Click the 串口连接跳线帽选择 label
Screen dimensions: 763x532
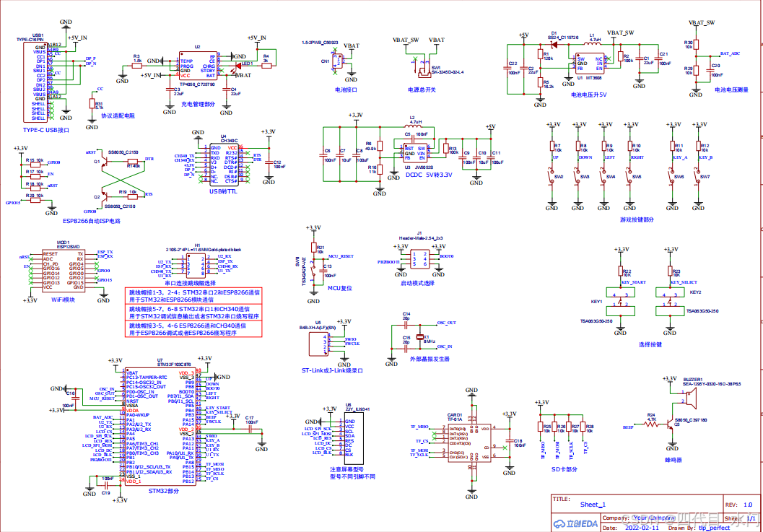[x=190, y=283]
